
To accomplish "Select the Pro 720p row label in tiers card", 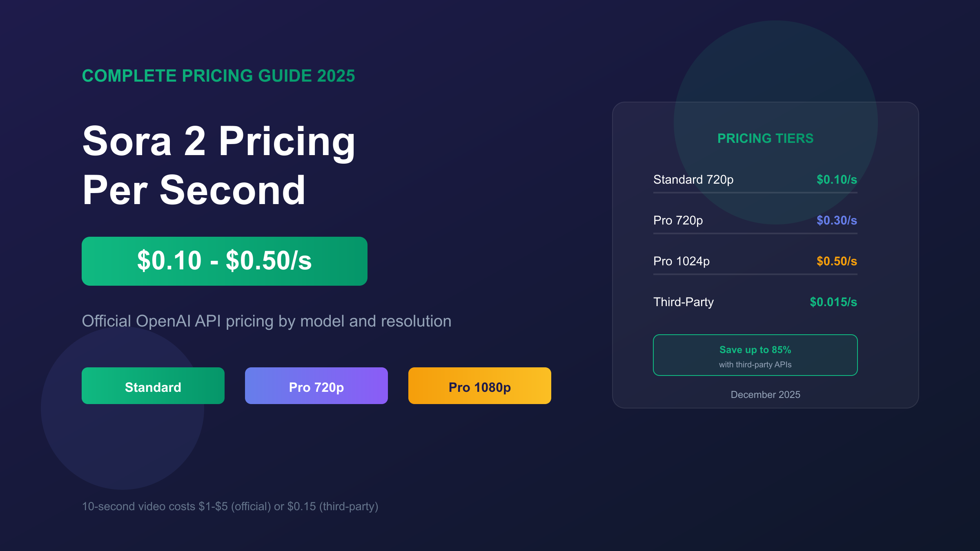I will click(x=678, y=220).
